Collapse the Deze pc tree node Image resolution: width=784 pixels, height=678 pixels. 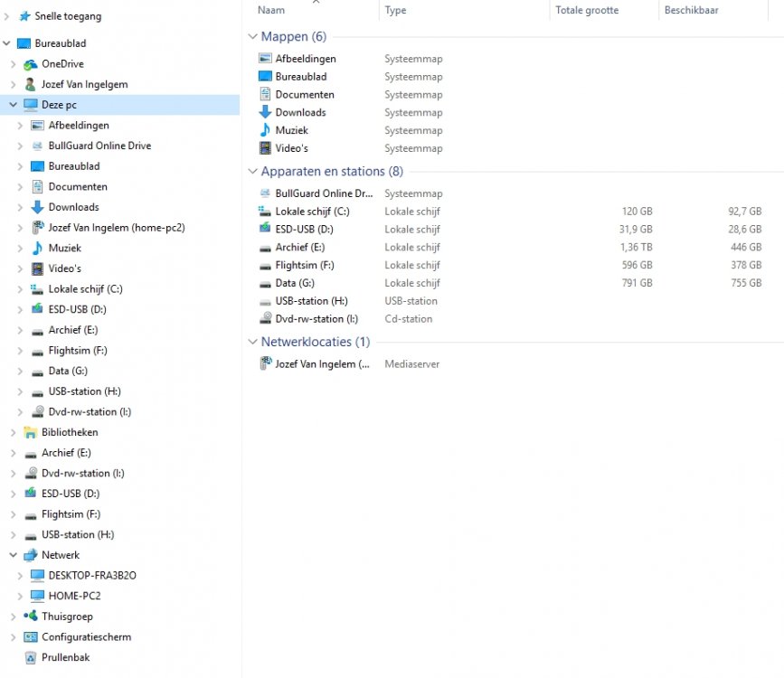13,105
